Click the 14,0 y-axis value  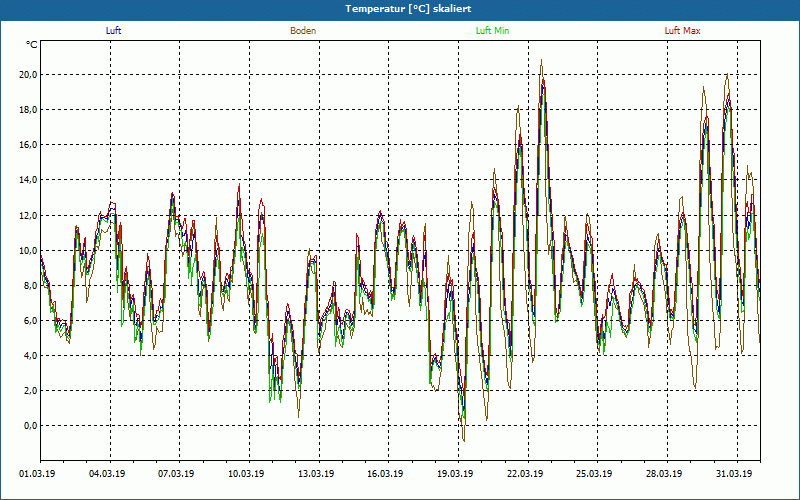[29, 180]
